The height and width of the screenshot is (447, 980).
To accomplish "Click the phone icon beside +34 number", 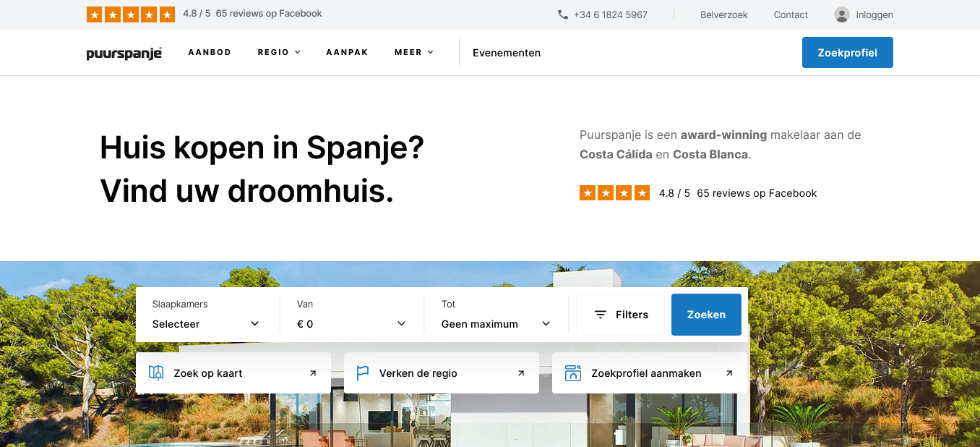I will (x=563, y=14).
